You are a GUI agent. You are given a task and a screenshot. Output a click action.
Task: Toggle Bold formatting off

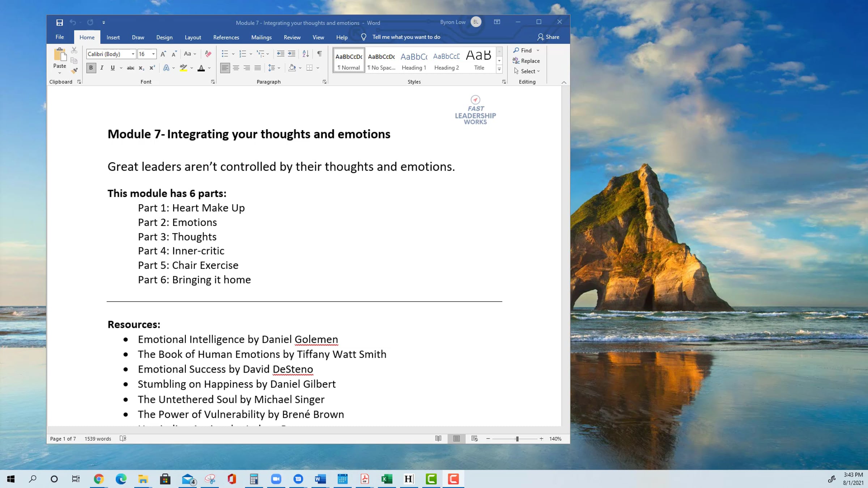point(91,68)
